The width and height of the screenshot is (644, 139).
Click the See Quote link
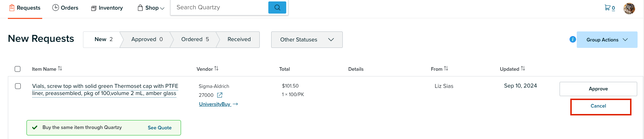coord(160,128)
